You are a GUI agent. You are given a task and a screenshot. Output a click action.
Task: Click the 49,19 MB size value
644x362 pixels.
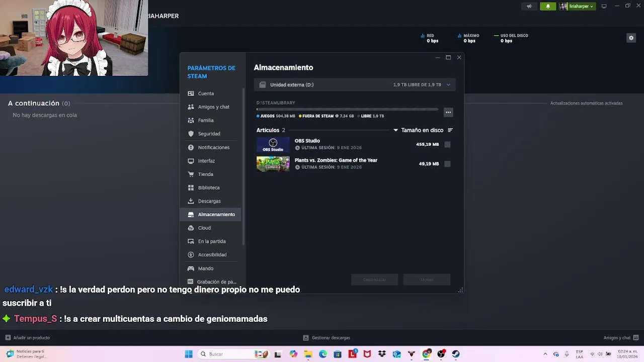pyautogui.click(x=429, y=164)
